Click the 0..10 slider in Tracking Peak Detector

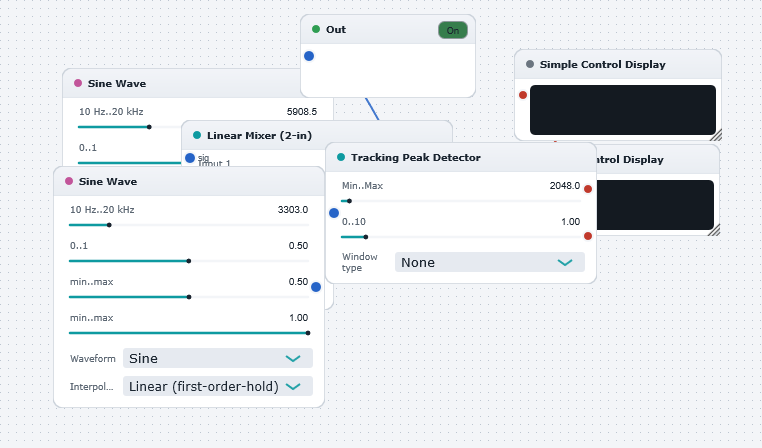461,237
